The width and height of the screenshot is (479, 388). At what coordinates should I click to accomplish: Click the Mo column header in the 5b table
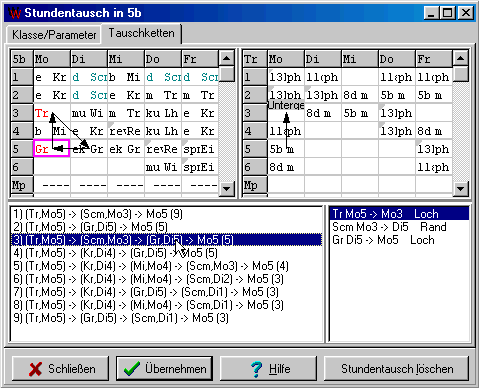pyautogui.click(x=52, y=59)
